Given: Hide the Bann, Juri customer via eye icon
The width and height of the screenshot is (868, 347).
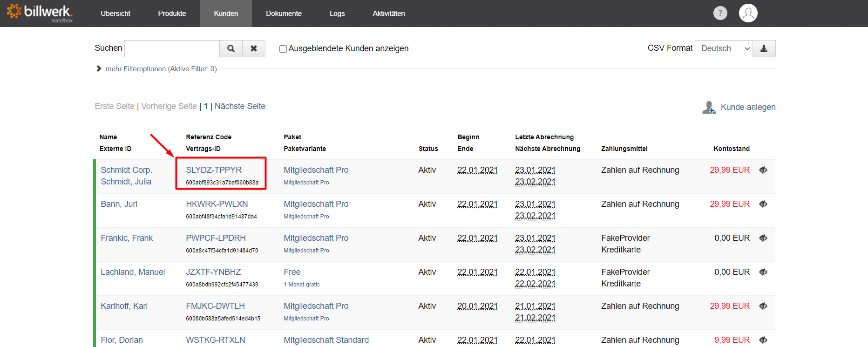Looking at the screenshot, I should click(763, 204).
